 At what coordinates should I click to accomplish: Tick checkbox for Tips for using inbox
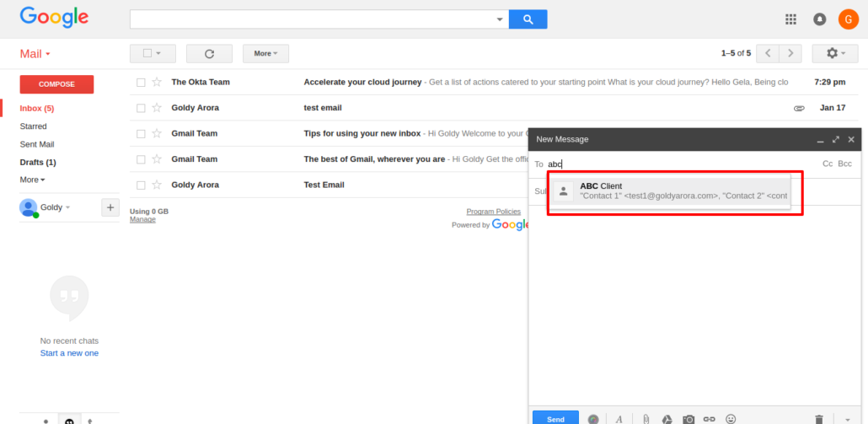[142, 134]
